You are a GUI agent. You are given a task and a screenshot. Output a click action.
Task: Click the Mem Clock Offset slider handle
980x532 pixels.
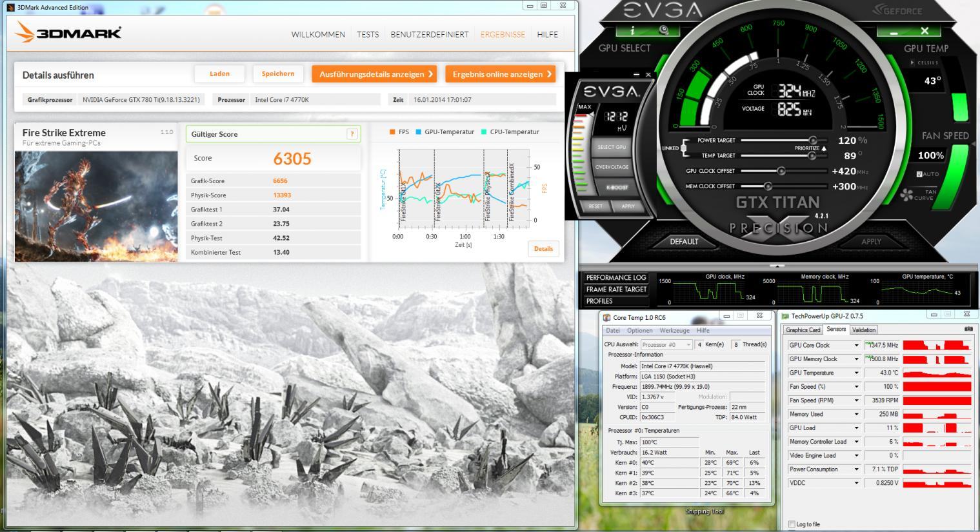(768, 186)
